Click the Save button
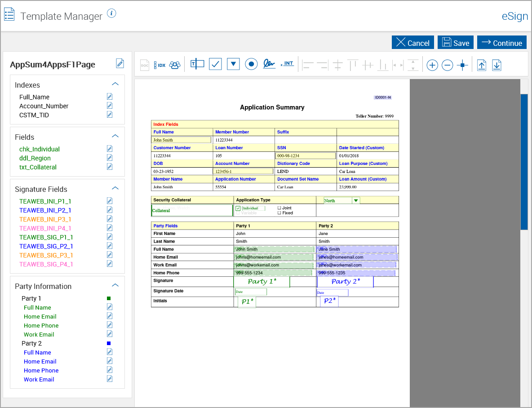Image resolution: width=532 pixels, height=408 pixels. pyautogui.click(x=455, y=42)
